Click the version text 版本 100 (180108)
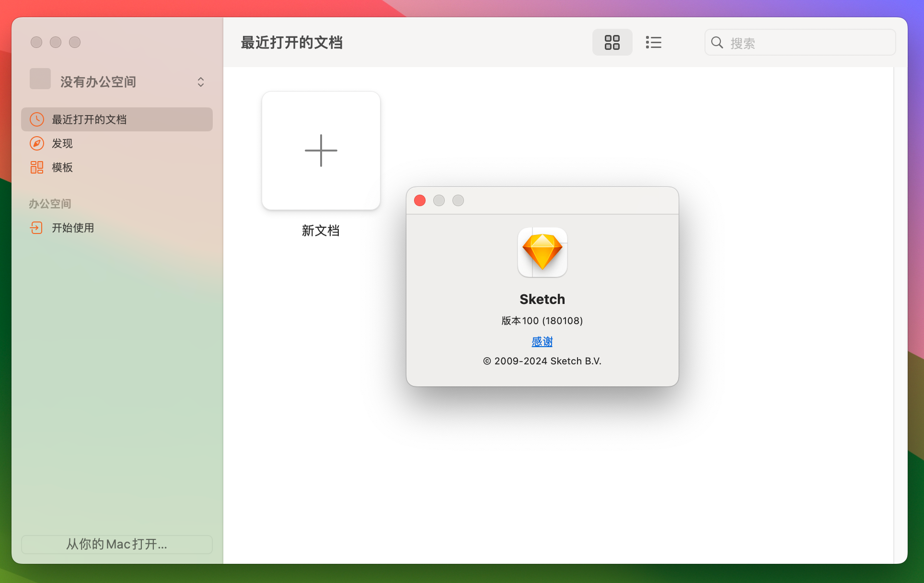The width and height of the screenshot is (924, 583). coord(542,321)
